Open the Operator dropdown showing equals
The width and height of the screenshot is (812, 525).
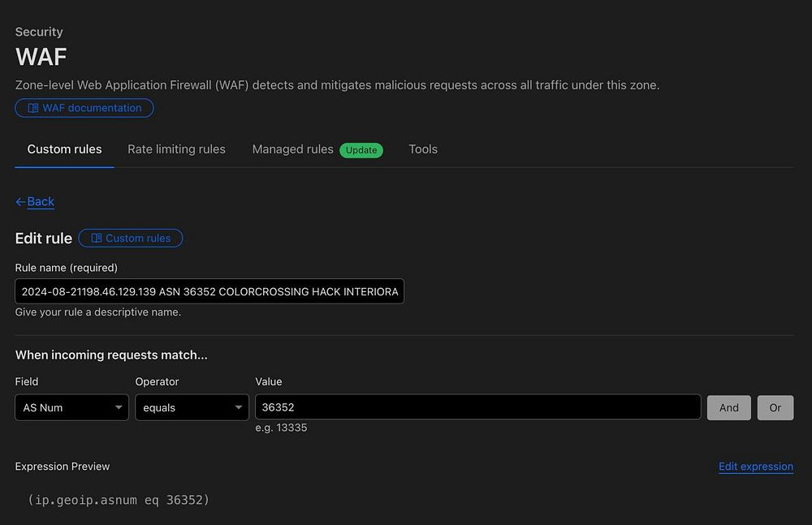(192, 407)
